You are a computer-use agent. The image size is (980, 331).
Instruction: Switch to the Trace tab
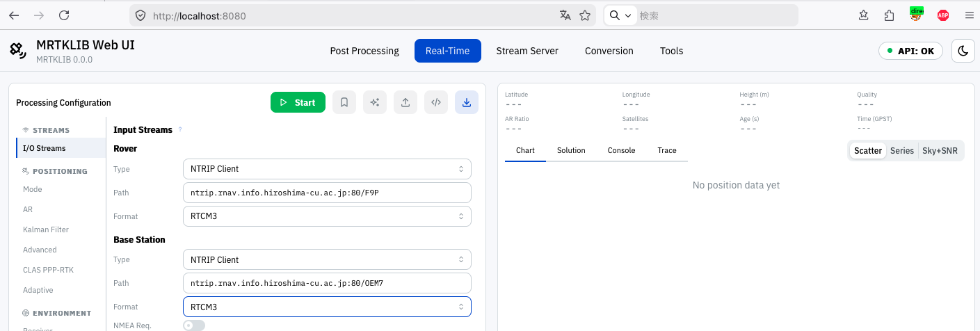tap(667, 150)
